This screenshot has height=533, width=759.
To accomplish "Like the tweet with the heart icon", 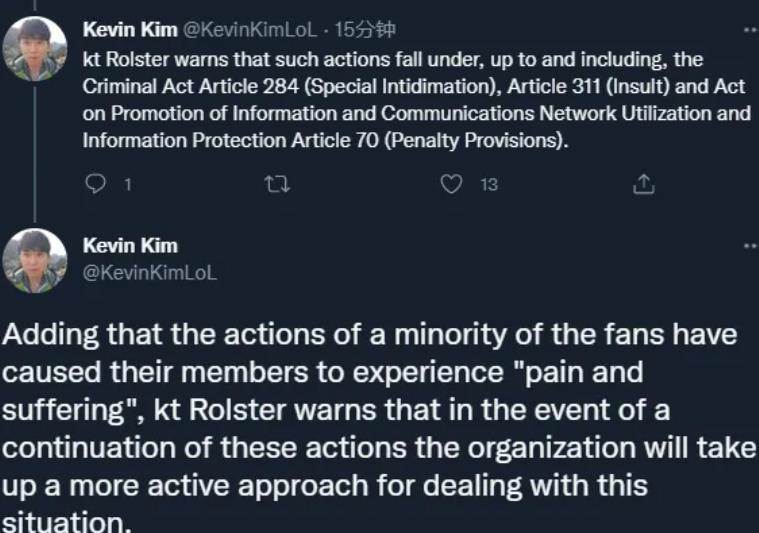I will click(x=452, y=184).
